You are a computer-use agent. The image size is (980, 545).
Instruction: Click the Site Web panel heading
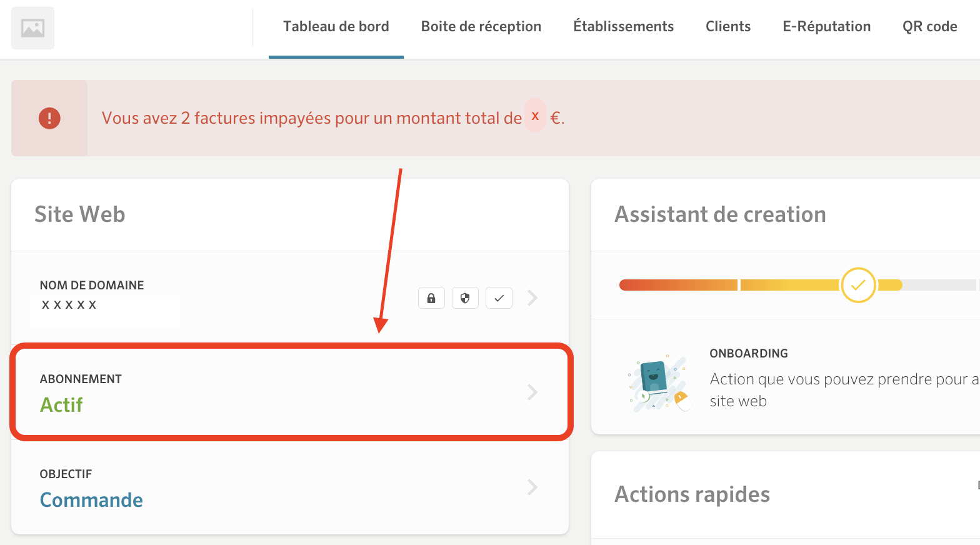tap(80, 214)
